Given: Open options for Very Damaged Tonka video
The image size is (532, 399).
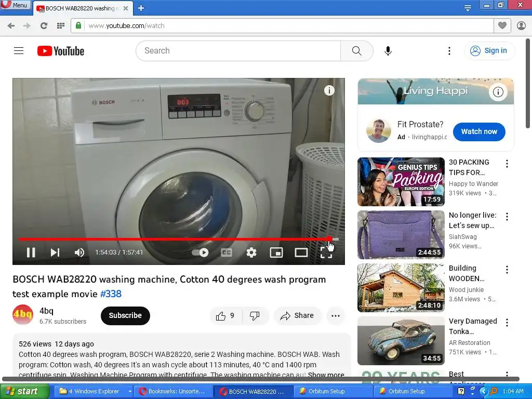Looking at the screenshot, I should 507,323.
